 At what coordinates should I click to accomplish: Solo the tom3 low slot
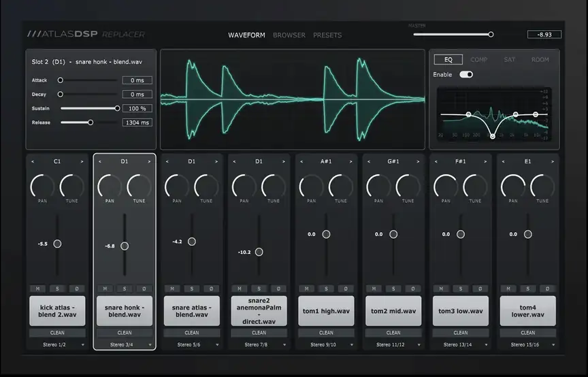461,289
